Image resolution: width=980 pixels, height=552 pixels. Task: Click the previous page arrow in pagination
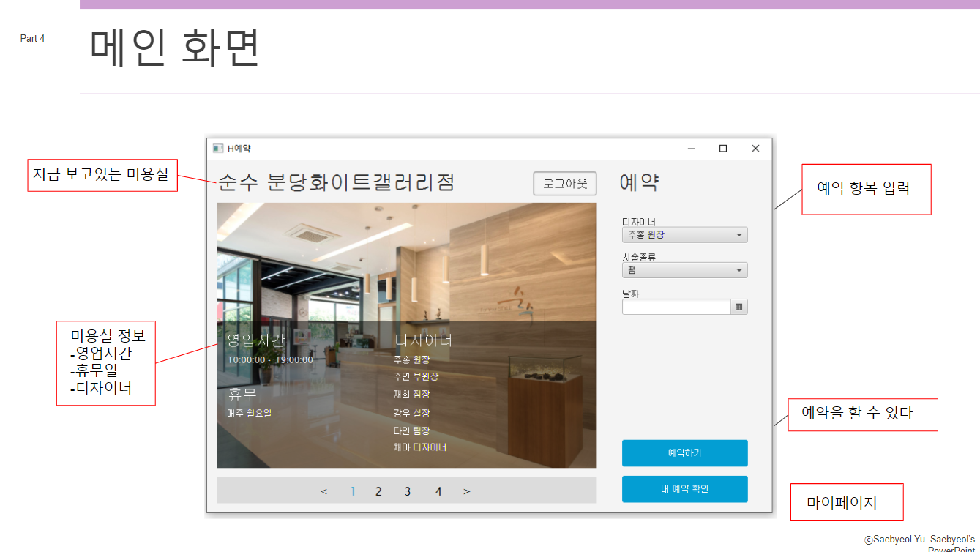323,491
